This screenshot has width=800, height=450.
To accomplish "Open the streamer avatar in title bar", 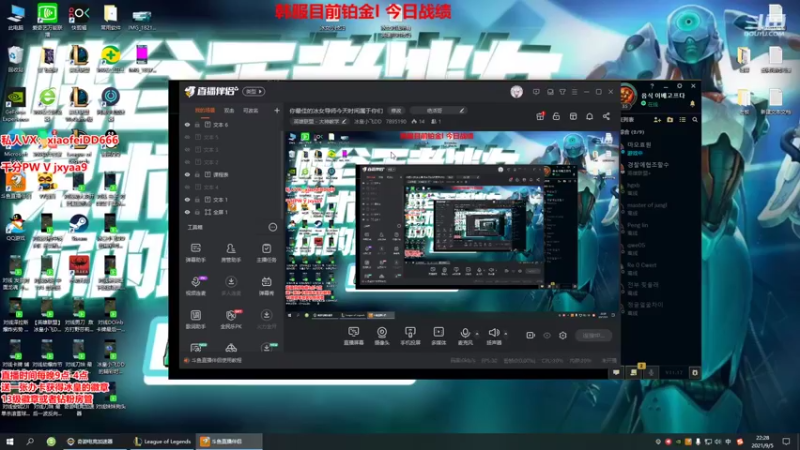I will click(x=516, y=92).
